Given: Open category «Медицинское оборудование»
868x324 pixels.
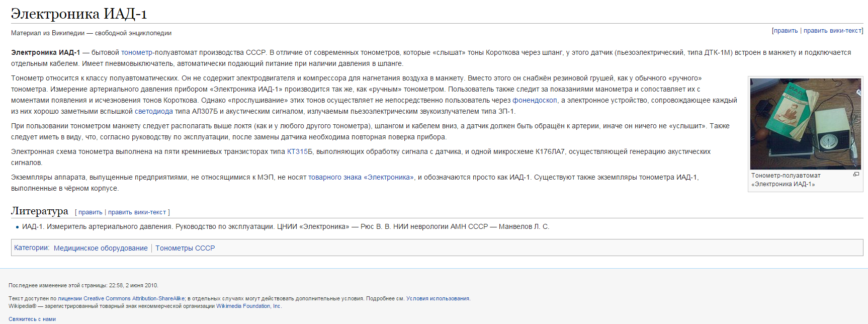Looking at the screenshot, I should click(101, 248).
